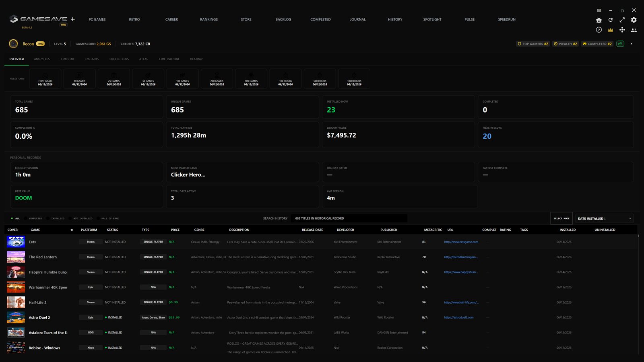Select the All filter radio

tap(15, 218)
